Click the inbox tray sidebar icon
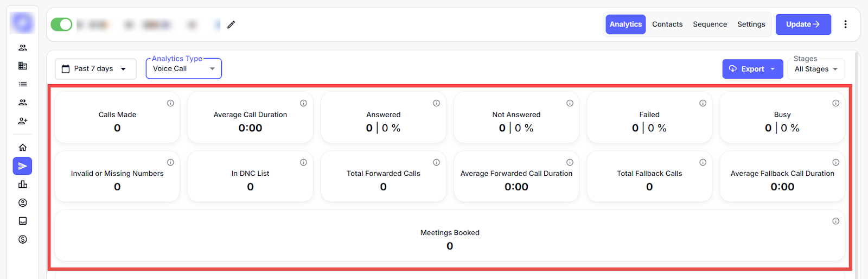 coord(23,221)
